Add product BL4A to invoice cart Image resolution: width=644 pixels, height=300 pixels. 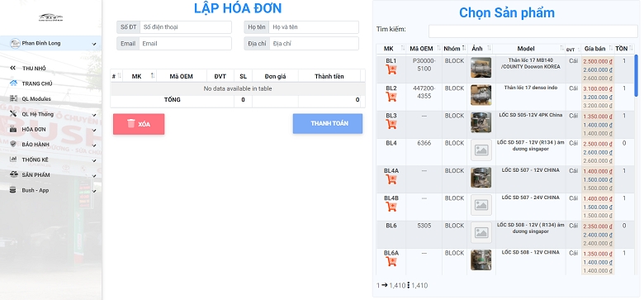[391, 179]
